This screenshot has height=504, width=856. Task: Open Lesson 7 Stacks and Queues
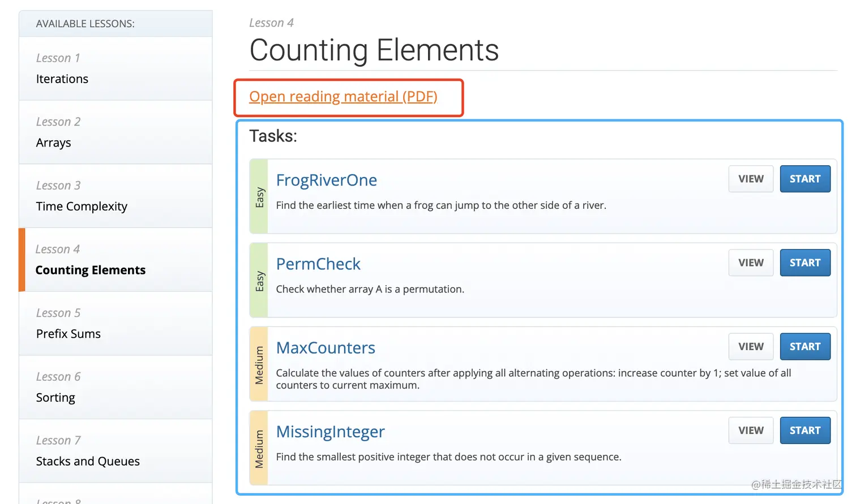pos(115,451)
